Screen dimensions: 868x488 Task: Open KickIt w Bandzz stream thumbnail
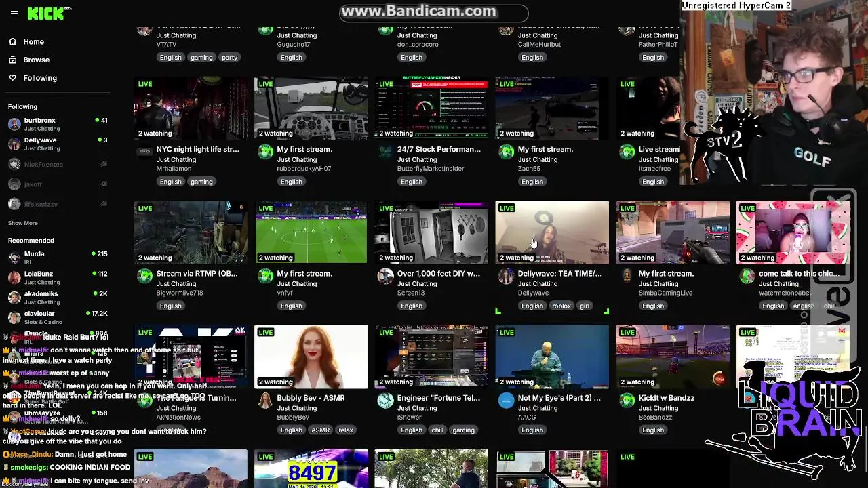point(673,357)
